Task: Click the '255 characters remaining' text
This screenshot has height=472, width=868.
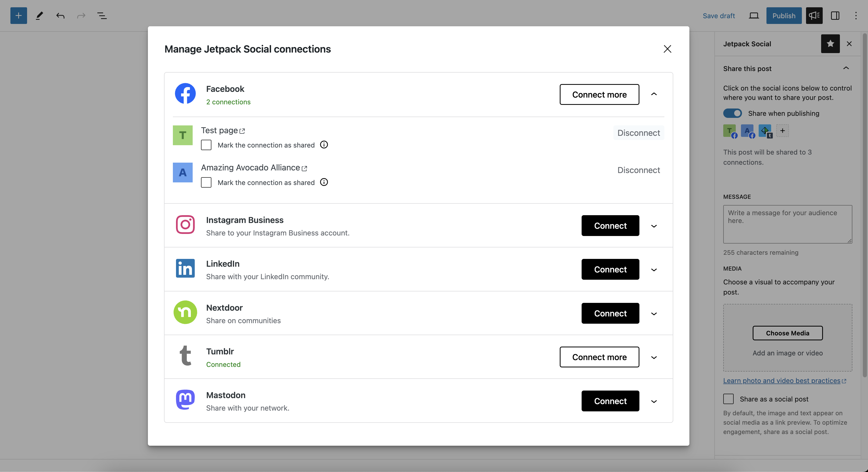Action: click(760, 252)
